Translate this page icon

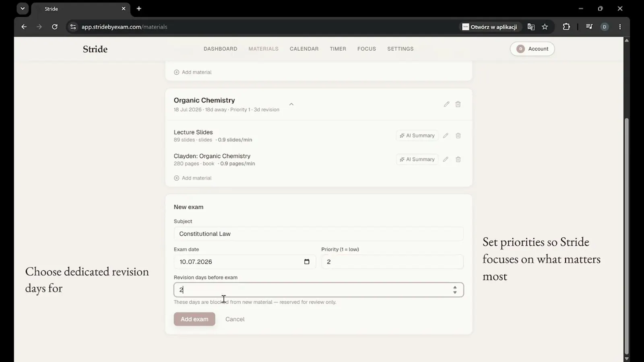pos(531,27)
